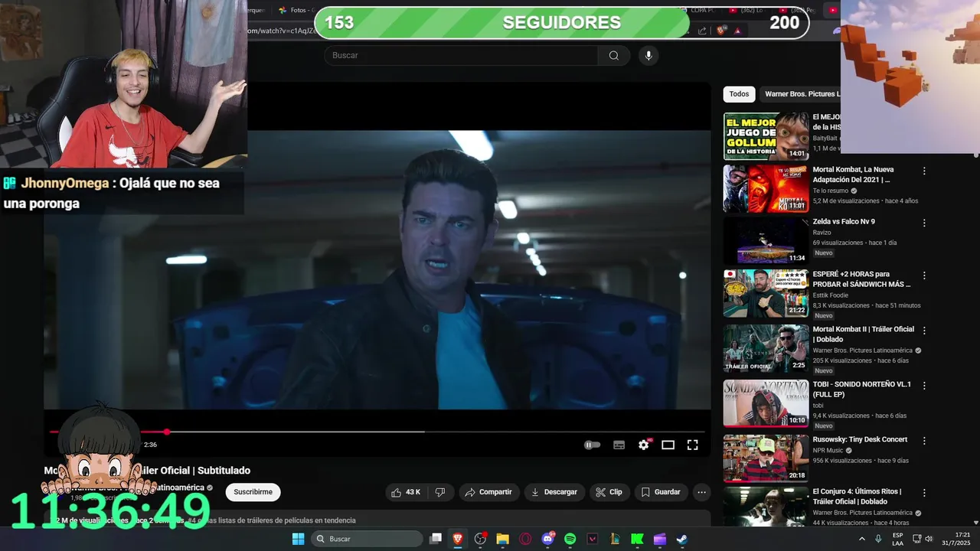Switch to the Fotos browser tab
The width and height of the screenshot is (980, 551).
click(x=297, y=11)
